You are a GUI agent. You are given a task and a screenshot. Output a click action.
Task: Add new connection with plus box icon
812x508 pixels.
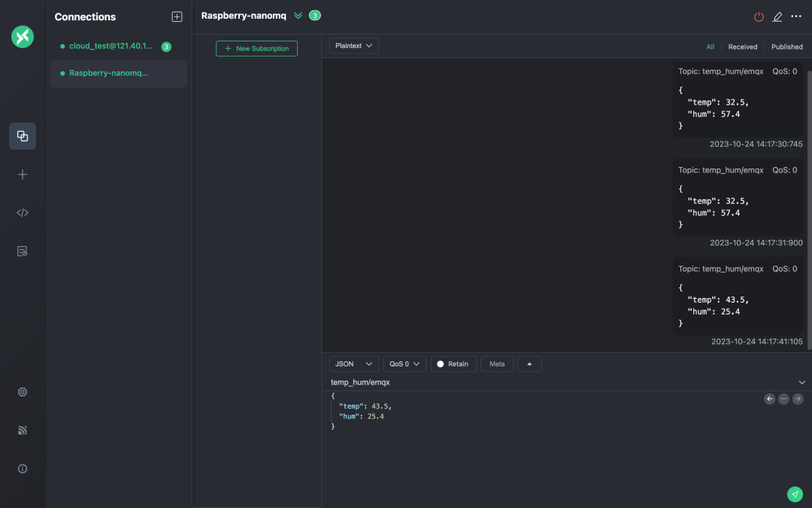click(177, 17)
